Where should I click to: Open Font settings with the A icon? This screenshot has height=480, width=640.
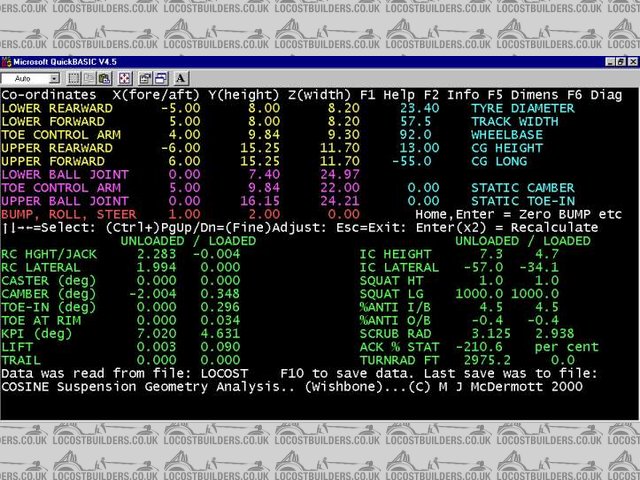[182, 77]
